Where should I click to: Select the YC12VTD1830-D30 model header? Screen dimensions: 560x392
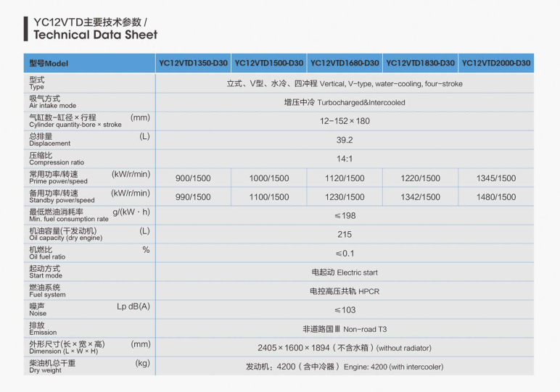click(x=420, y=63)
